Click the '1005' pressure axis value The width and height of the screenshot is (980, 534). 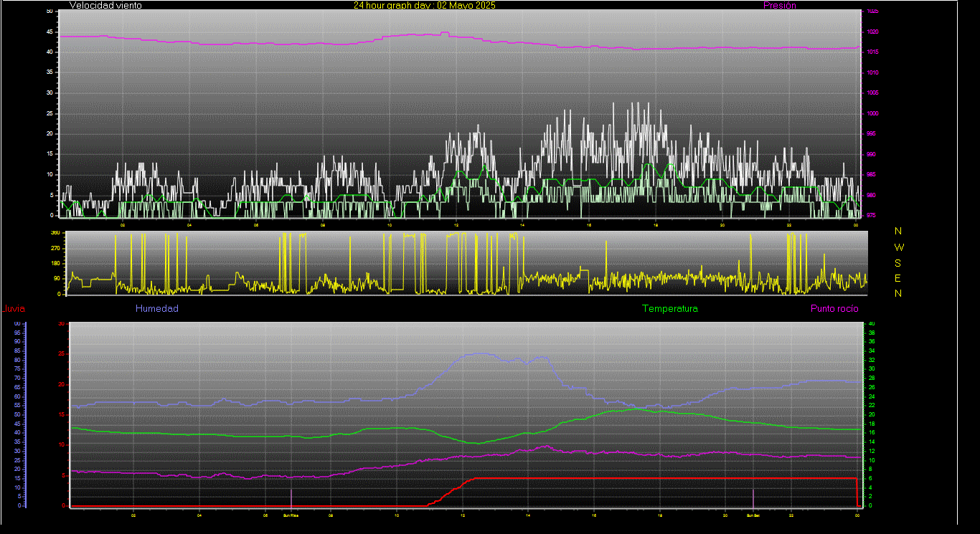coord(872,93)
